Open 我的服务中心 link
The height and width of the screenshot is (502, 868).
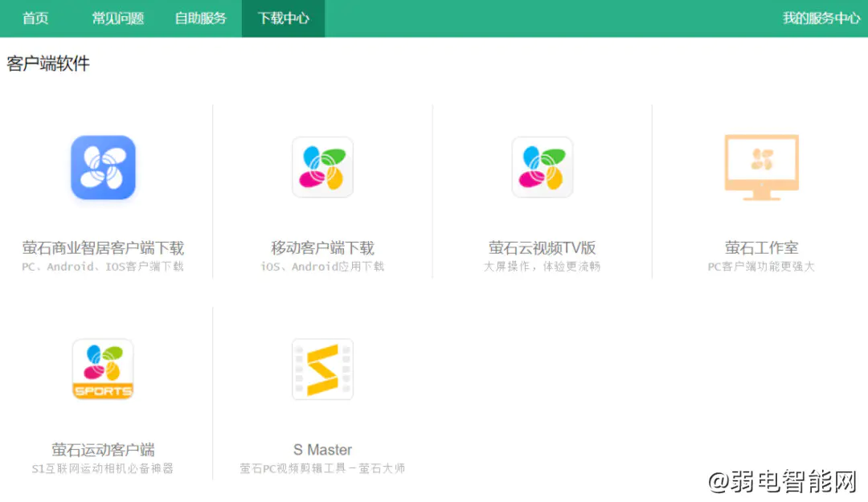click(x=821, y=18)
